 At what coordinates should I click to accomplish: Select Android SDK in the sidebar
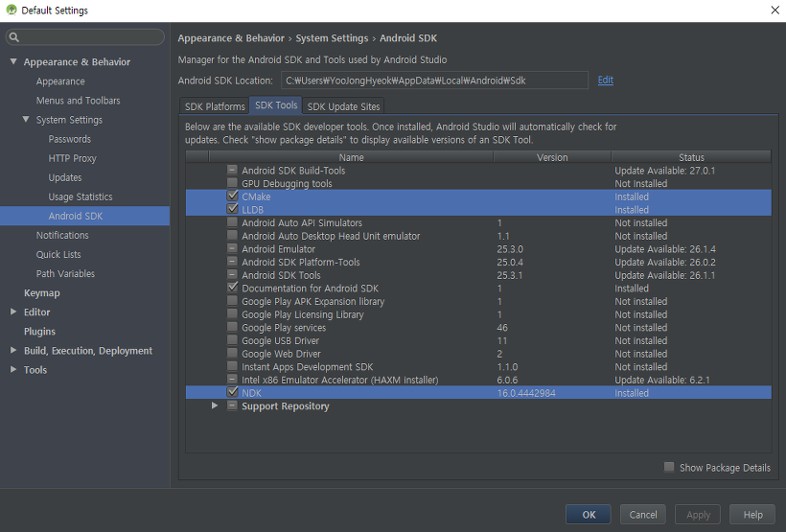tap(84, 216)
